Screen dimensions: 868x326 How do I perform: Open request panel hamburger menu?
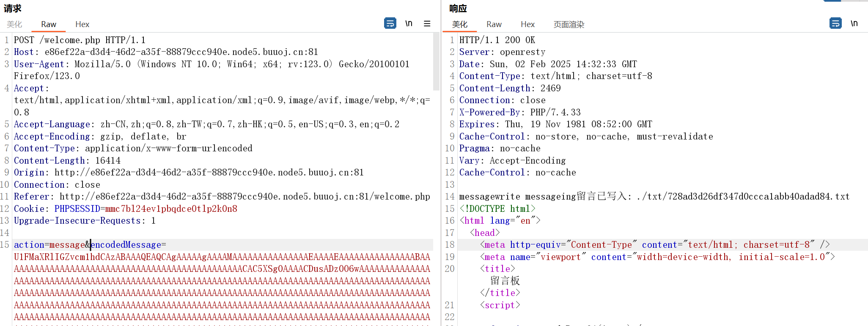coord(427,24)
